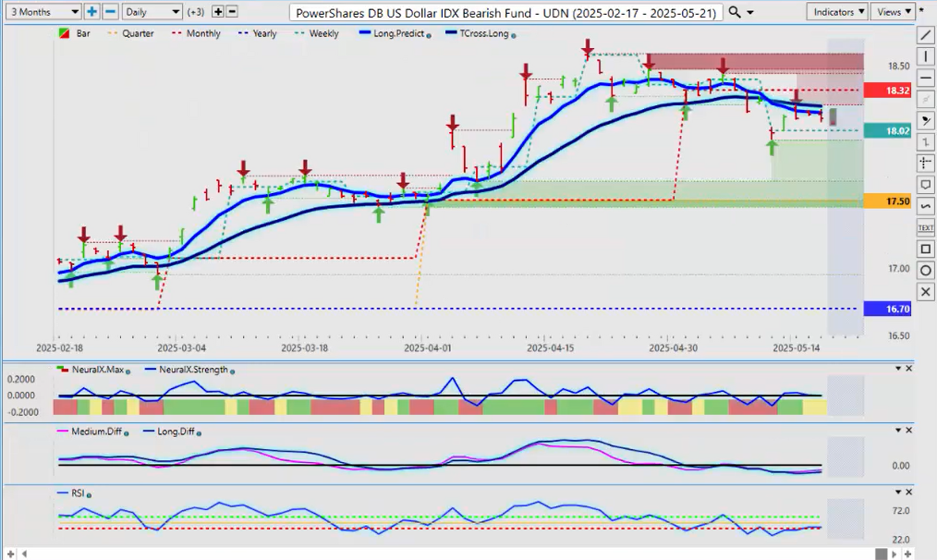
Task: Close the Medium.Diff indicator panel
Action: point(909,431)
